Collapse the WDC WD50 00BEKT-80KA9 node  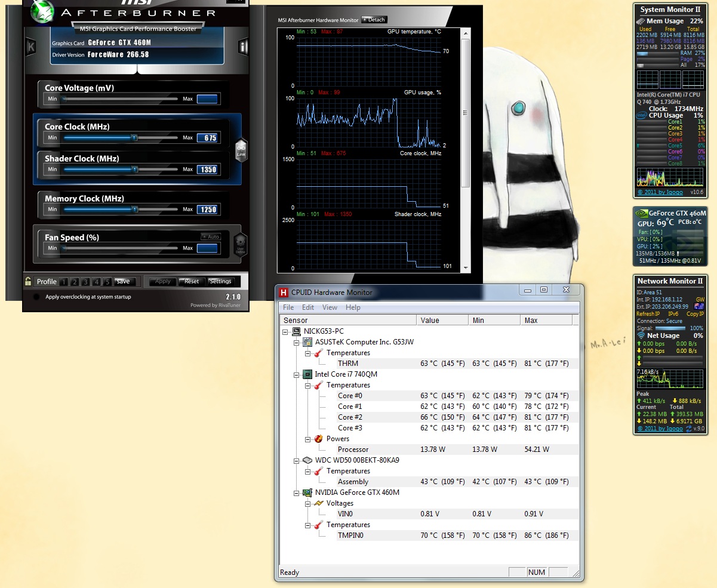[x=297, y=460]
